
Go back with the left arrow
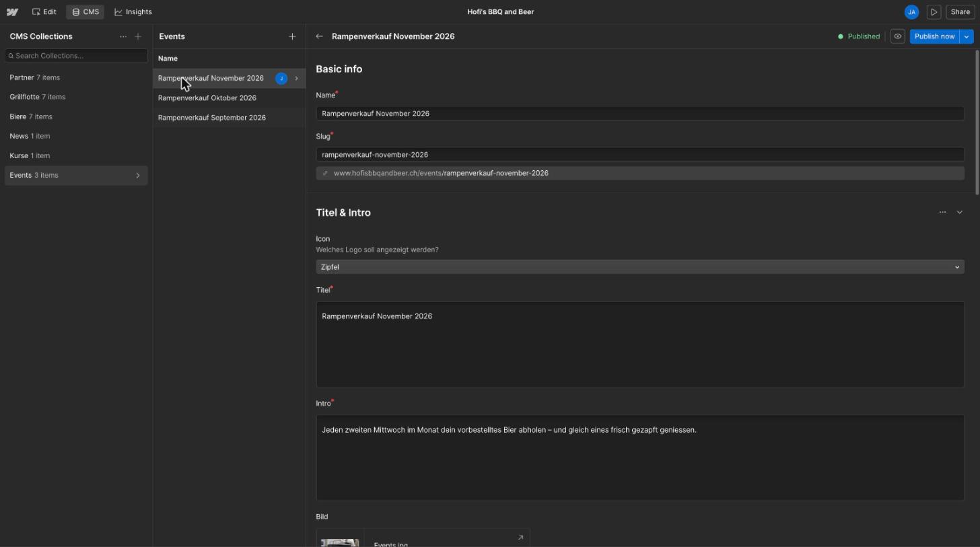click(x=319, y=36)
